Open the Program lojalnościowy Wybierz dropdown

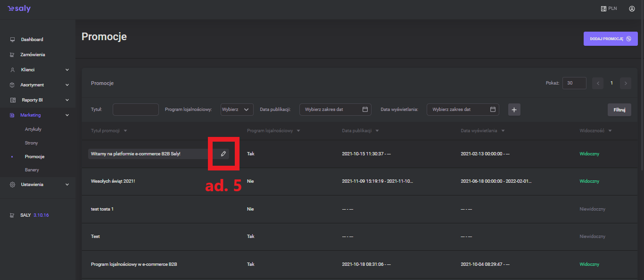click(x=237, y=110)
